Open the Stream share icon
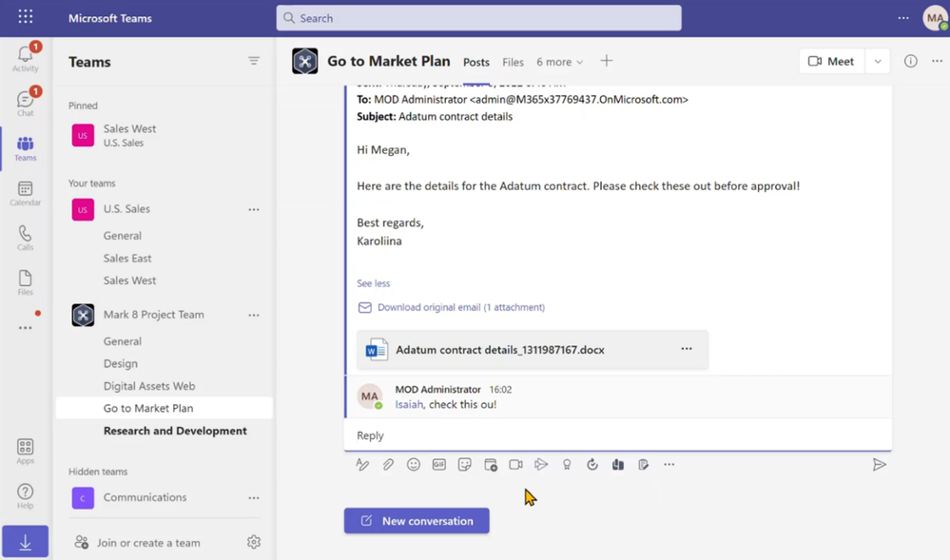This screenshot has width=950, height=560. [x=541, y=465]
